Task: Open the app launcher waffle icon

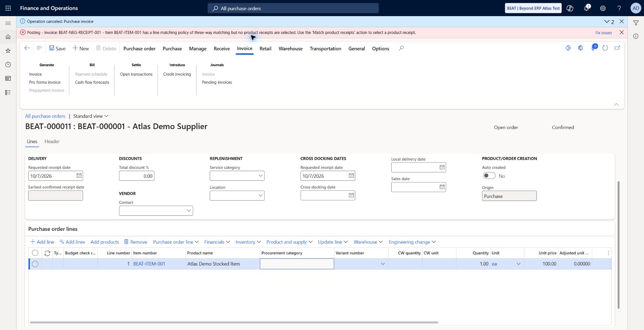Action: 8,8
